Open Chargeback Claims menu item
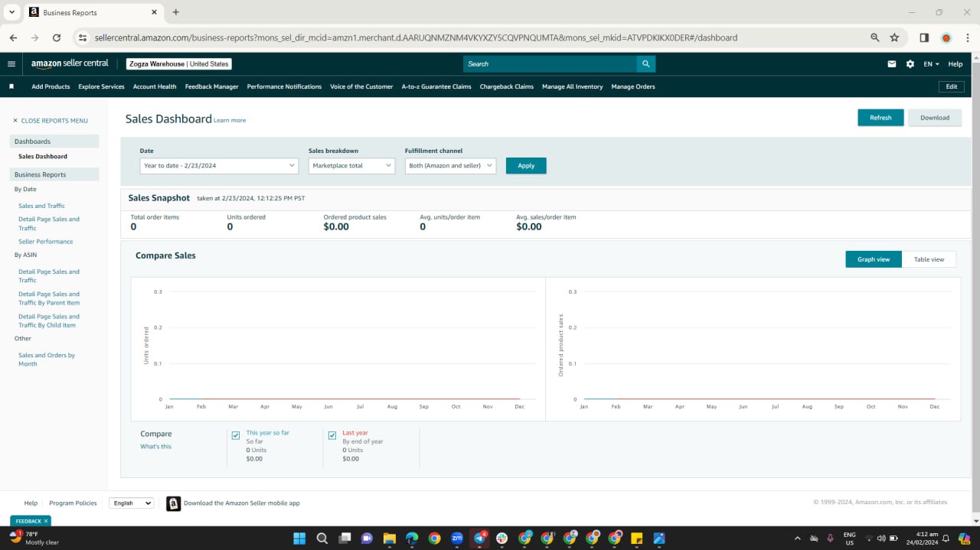 coord(507,86)
